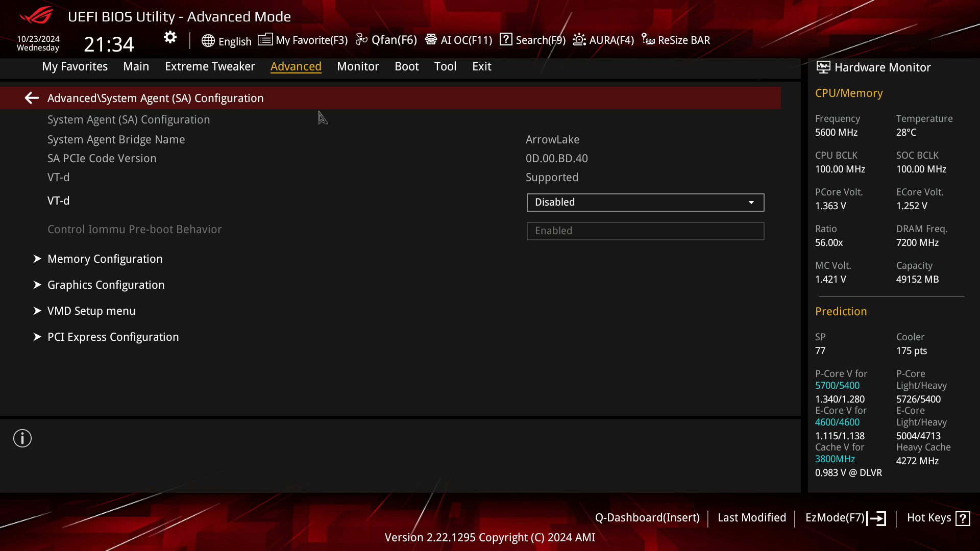Switch to the Boot tab

point(406,66)
